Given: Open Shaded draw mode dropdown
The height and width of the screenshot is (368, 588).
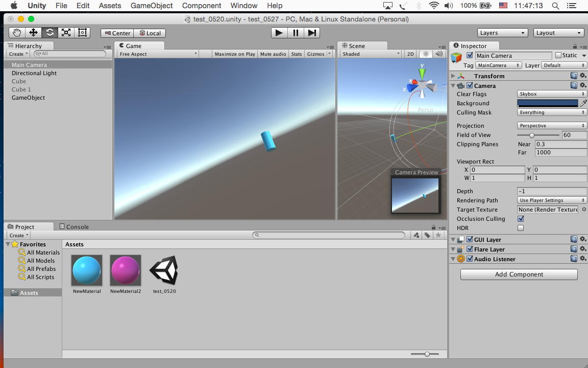Looking at the screenshot, I should click(370, 54).
